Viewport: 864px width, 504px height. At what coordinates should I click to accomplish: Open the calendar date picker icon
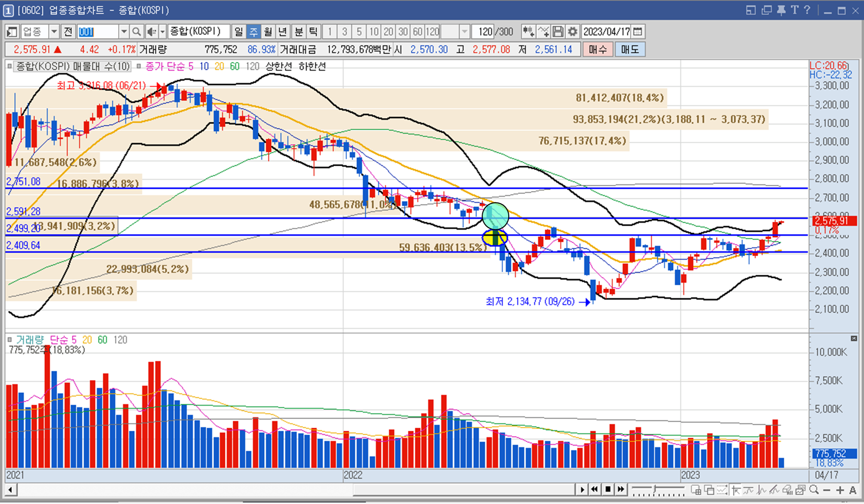pyautogui.click(x=638, y=32)
